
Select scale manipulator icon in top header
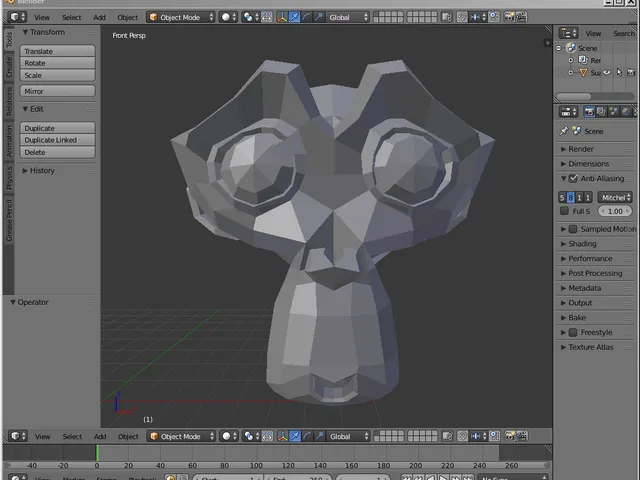[319, 17]
